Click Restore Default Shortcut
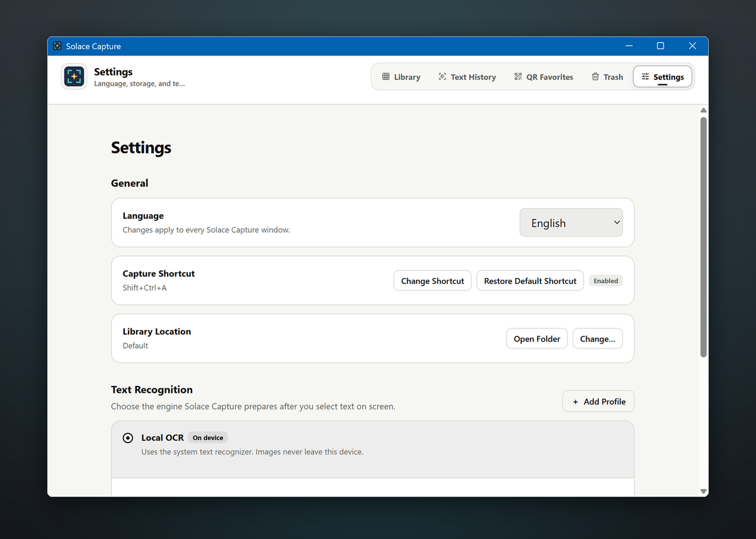This screenshot has height=539, width=756. click(x=530, y=281)
